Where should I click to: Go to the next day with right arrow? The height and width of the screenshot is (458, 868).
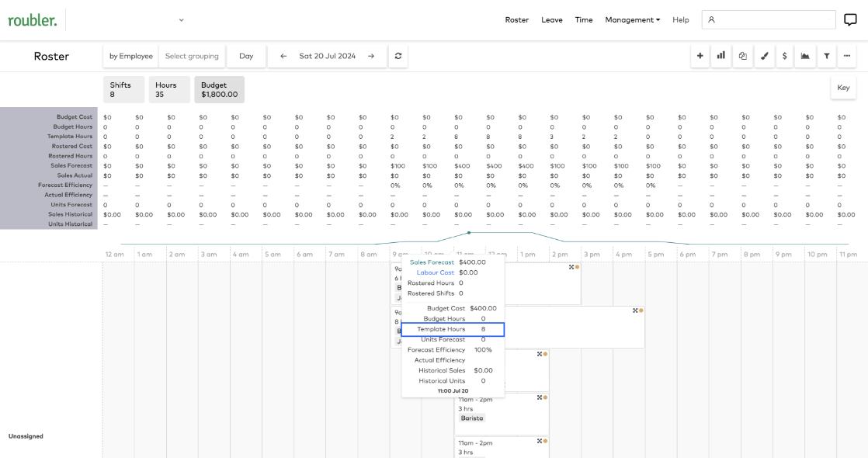point(371,56)
